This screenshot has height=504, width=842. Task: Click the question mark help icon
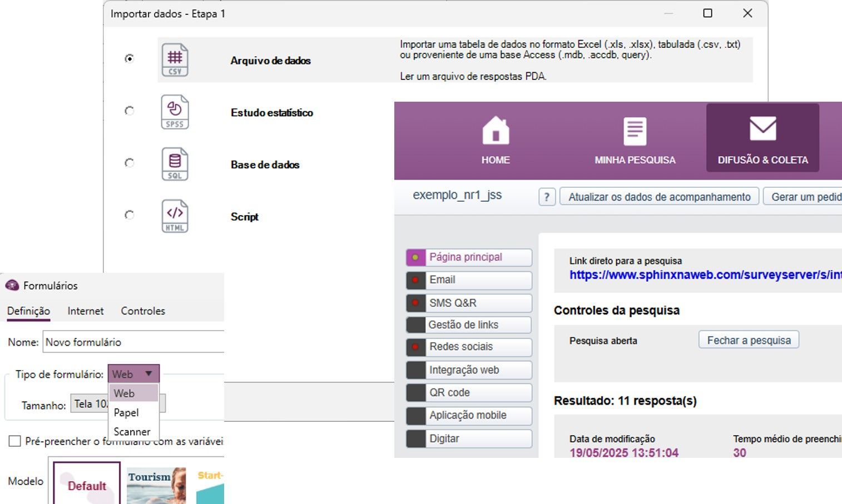(x=547, y=197)
